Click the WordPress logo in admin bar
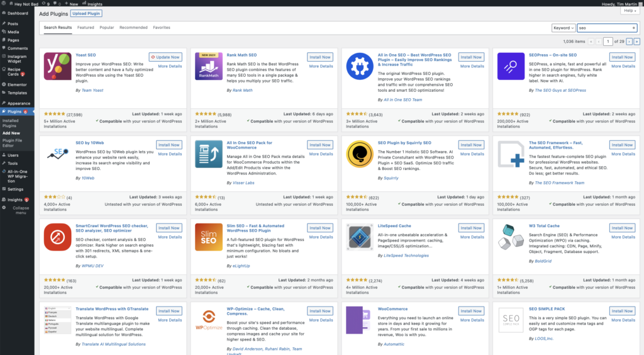644x355 pixels. [x=5, y=3]
